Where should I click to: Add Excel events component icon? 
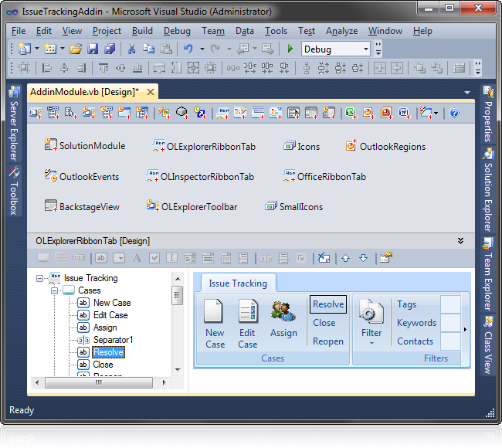pos(351,113)
